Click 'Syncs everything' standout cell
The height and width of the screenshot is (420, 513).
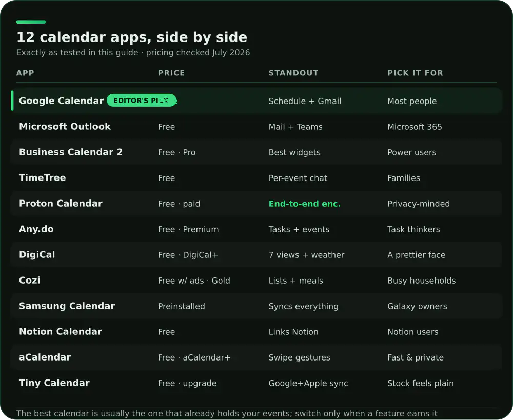pos(304,307)
